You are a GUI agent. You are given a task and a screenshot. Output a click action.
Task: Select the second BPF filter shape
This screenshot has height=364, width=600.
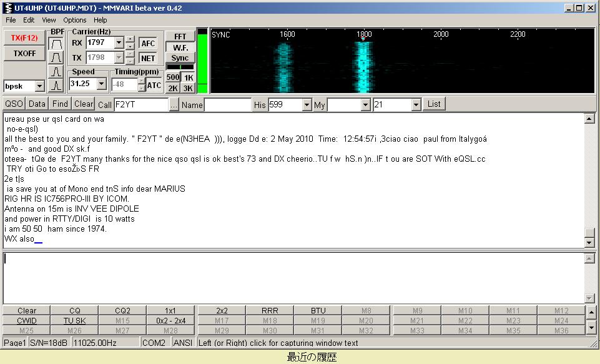coord(56,58)
